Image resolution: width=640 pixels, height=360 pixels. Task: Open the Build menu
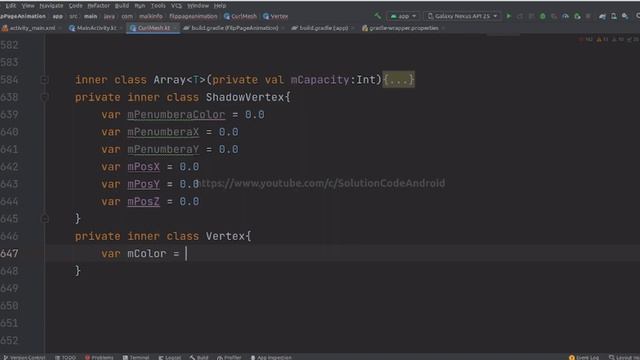coord(122,6)
